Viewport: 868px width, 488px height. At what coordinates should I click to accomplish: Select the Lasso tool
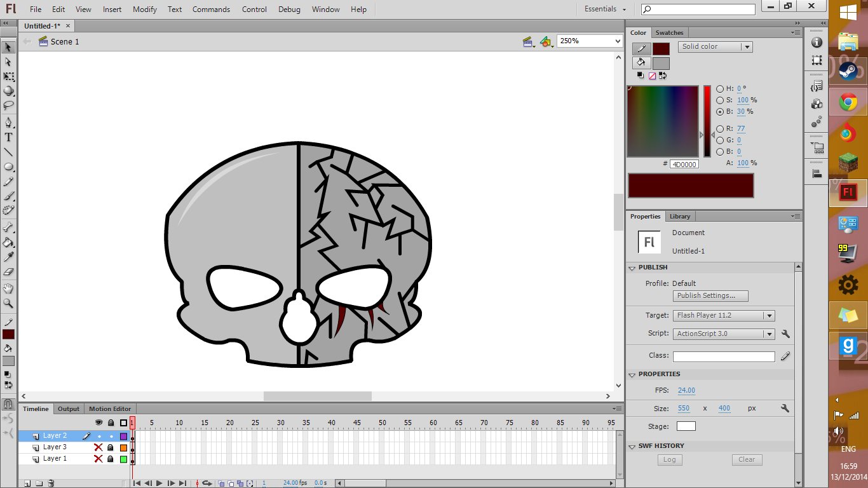[8, 105]
